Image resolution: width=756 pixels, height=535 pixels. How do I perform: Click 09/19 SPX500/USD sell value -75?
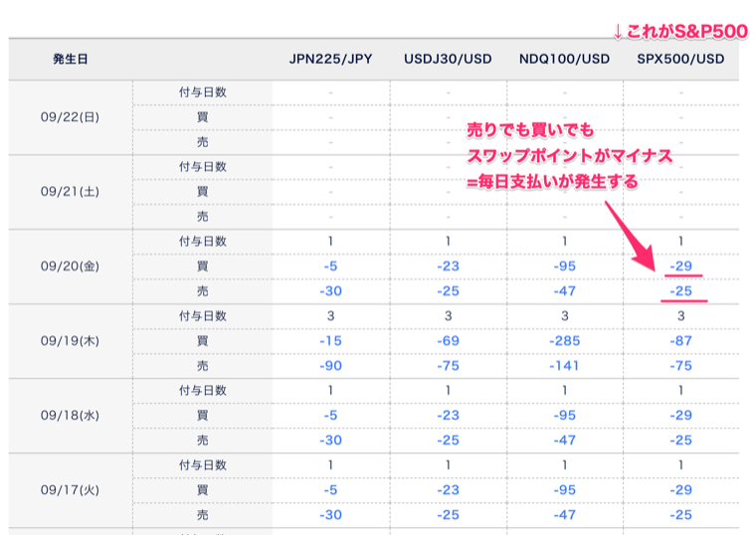tap(680, 366)
